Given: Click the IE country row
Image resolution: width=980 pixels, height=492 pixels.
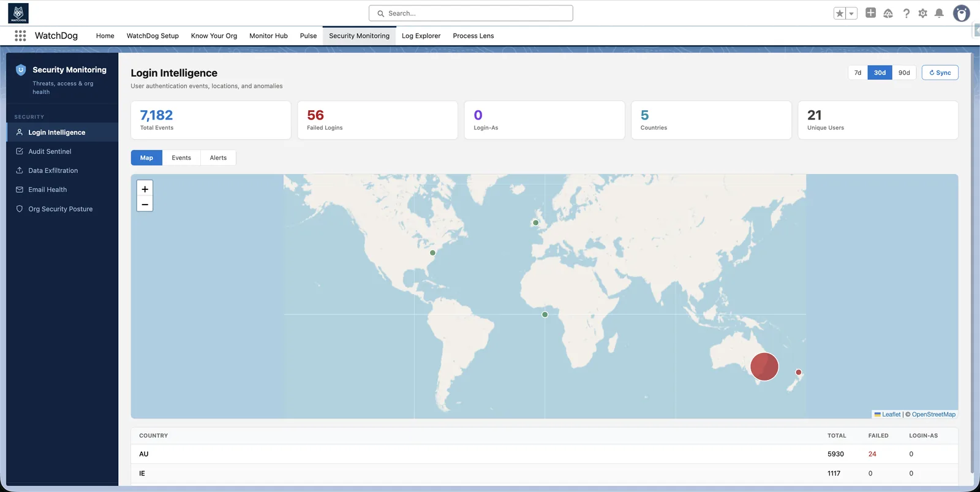Looking at the screenshot, I should (x=545, y=473).
